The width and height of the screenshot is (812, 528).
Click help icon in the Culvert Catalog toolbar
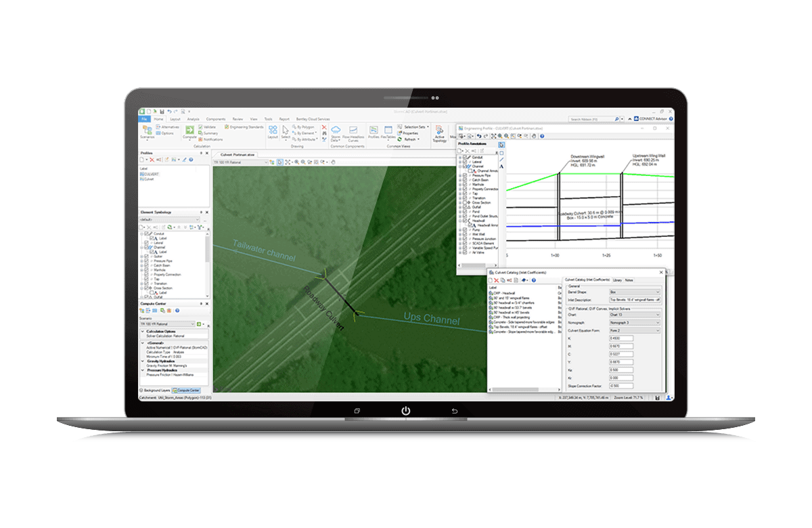click(533, 280)
